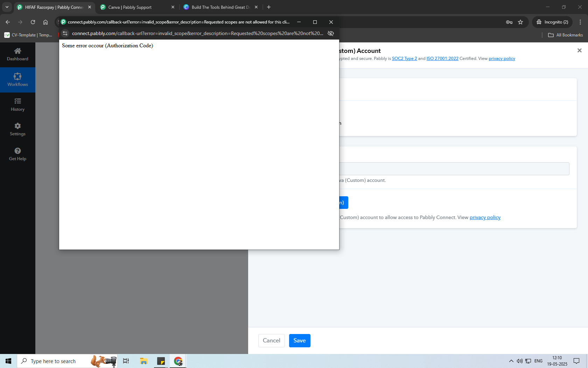
Task: Open File Explorer from the taskbar
Action: [143, 361]
